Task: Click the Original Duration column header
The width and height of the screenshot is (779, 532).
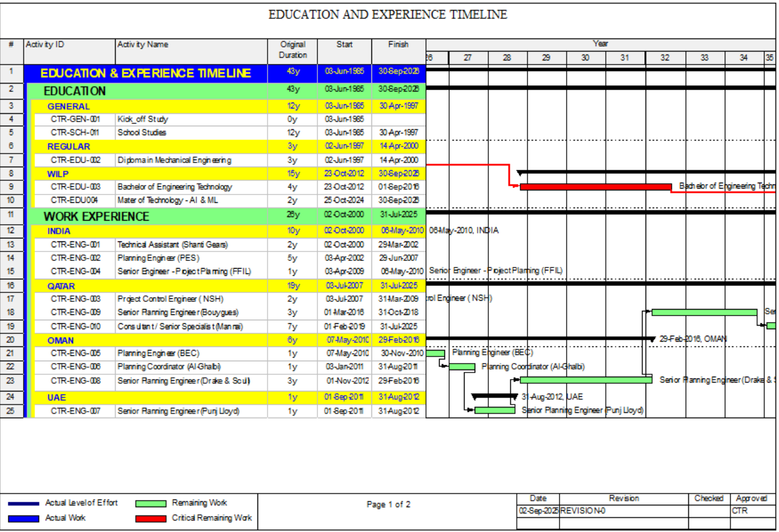Action: (292, 51)
